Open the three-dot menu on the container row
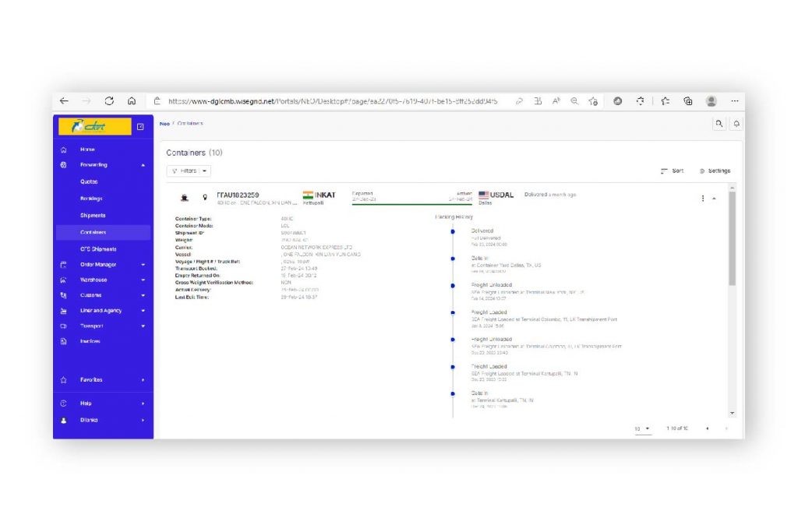 click(702, 199)
